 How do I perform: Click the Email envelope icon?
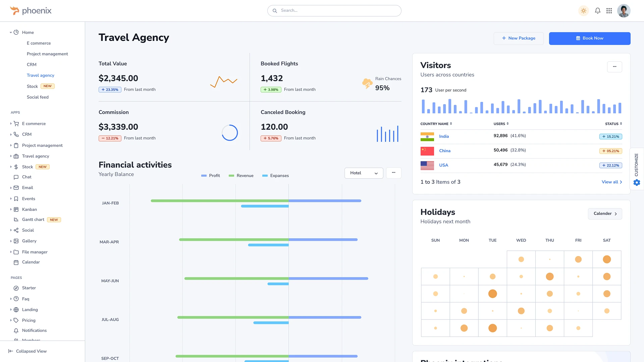click(16, 188)
